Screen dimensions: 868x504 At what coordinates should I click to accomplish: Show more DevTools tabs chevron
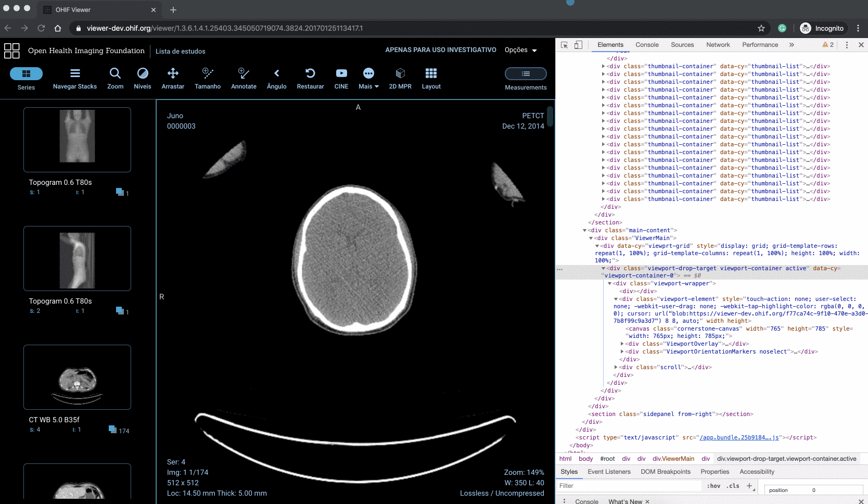792,45
